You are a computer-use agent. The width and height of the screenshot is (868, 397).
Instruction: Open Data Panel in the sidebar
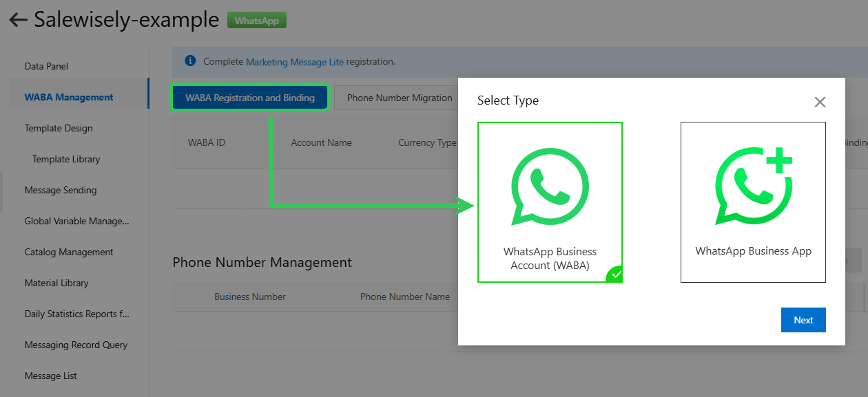pyautogui.click(x=46, y=66)
